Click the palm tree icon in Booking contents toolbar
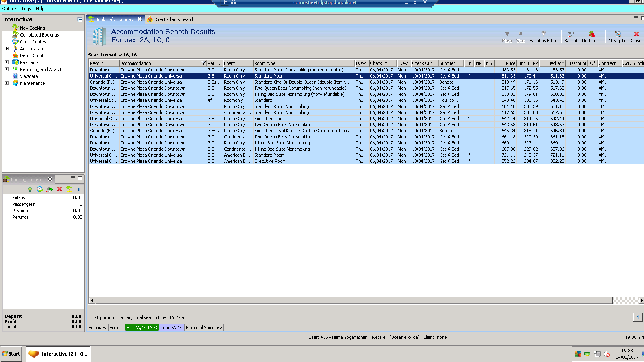644x362 pixels. click(69, 189)
